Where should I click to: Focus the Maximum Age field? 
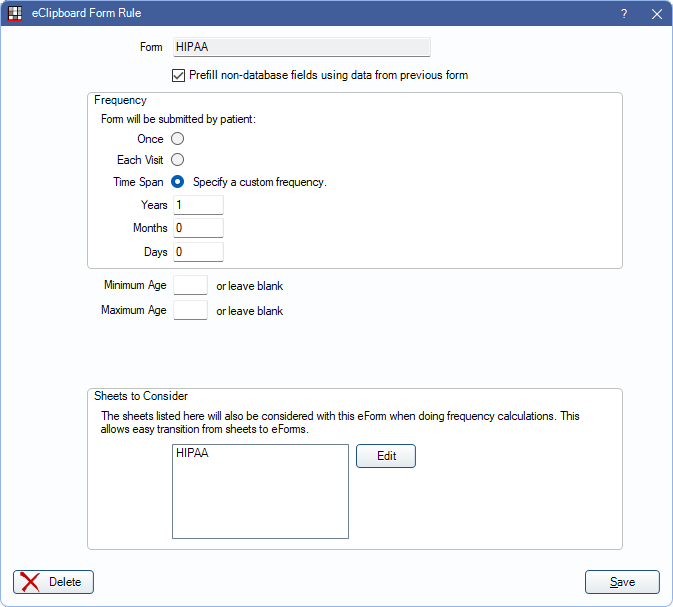pos(190,310)
